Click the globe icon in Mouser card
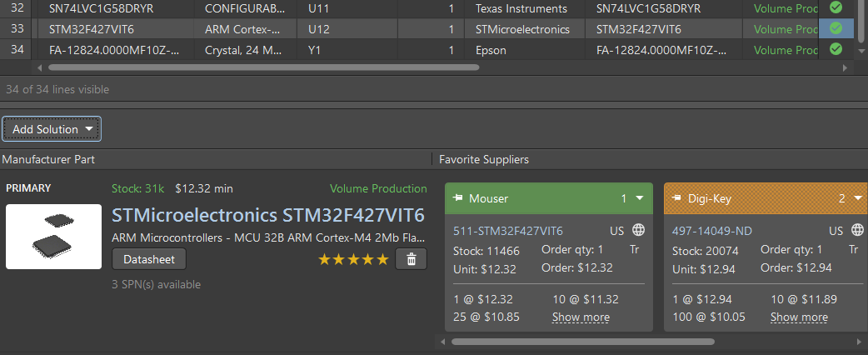This screenshot has width=868, height=355. tap(638, 230)
